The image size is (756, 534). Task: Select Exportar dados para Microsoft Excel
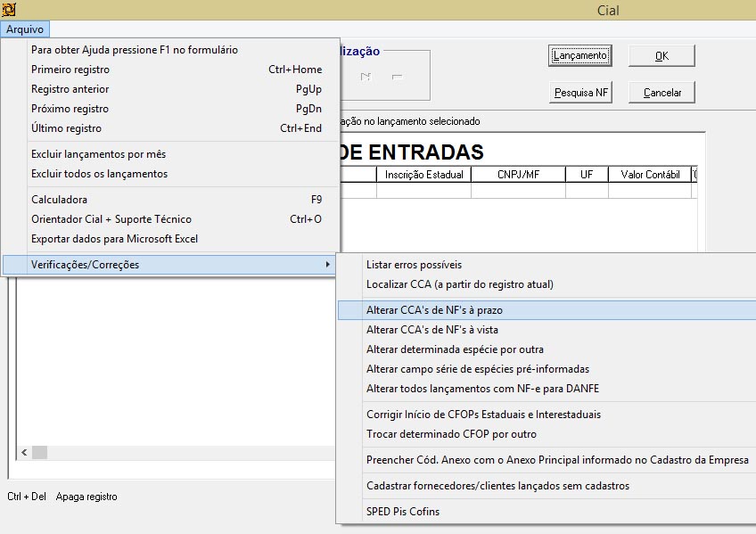click(114, 239)
